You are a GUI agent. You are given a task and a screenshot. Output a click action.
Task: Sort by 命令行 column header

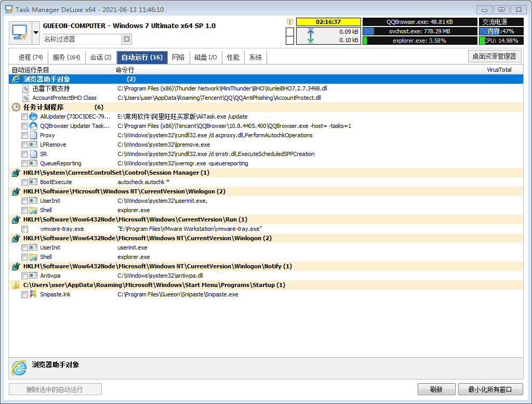(298, 70)
